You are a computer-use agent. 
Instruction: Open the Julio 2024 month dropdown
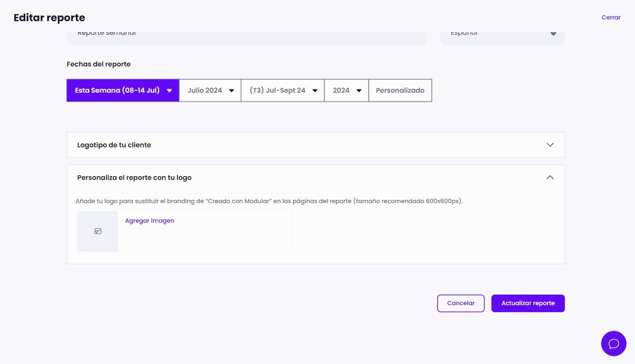point(210,90)
